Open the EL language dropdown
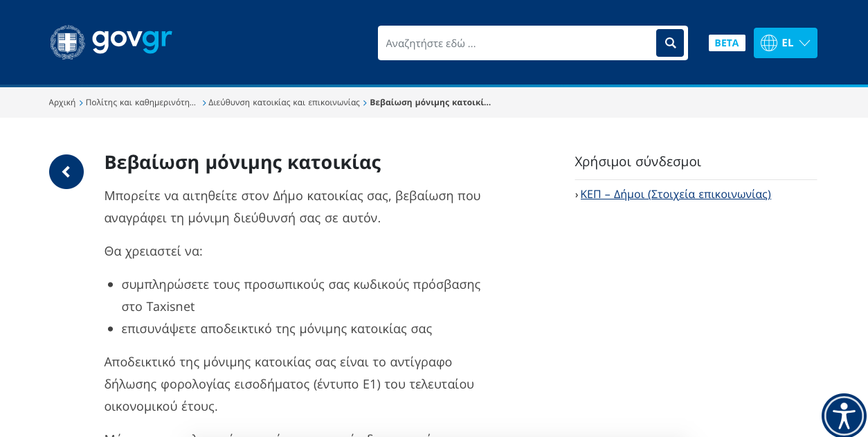 pyautogui.click(x=785, y=42)
